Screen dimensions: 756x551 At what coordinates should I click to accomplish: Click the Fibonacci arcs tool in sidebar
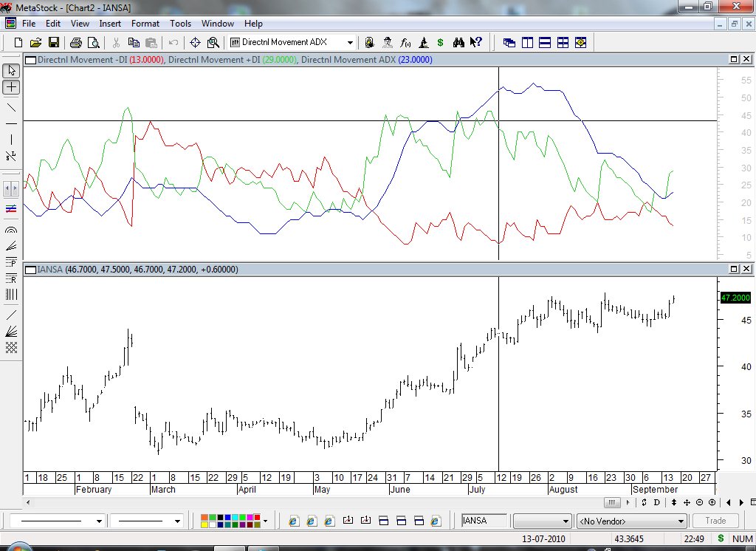[x=11, y=230]
